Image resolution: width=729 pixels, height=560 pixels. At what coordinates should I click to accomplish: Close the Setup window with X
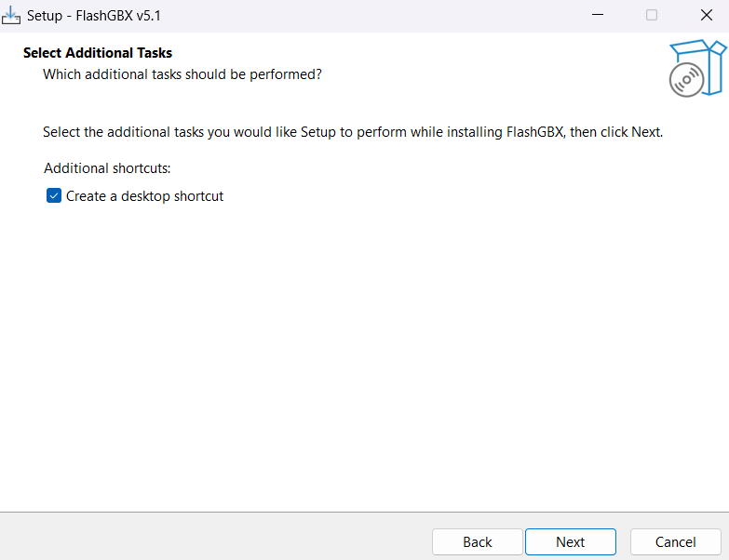point(707,15)
